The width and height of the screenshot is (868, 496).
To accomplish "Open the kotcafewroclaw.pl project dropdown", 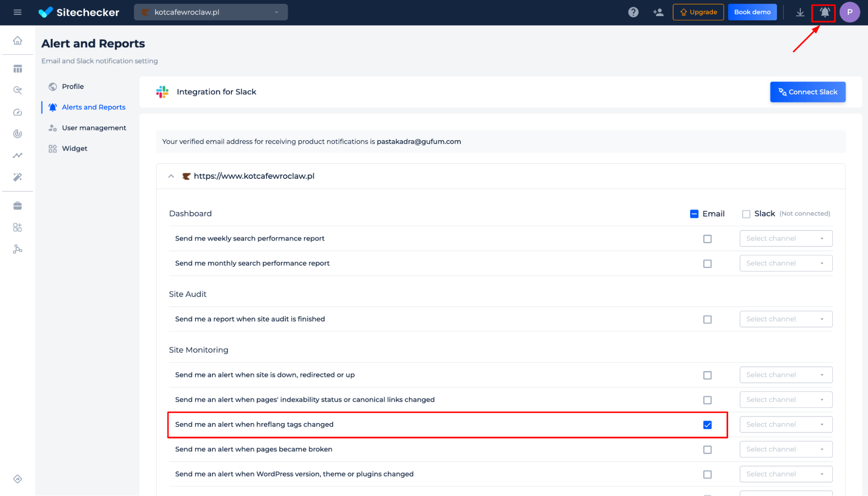I will click(x=211, y=12).
